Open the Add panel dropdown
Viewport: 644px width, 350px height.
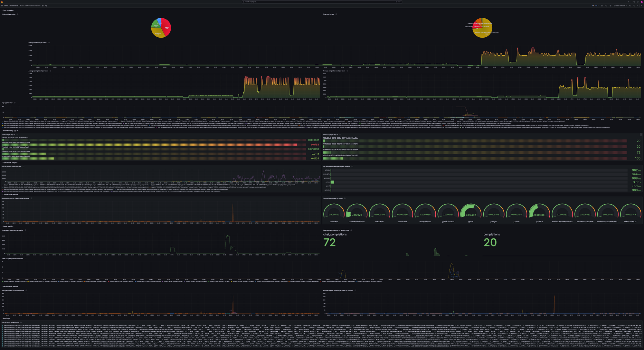tap(595, 6)
